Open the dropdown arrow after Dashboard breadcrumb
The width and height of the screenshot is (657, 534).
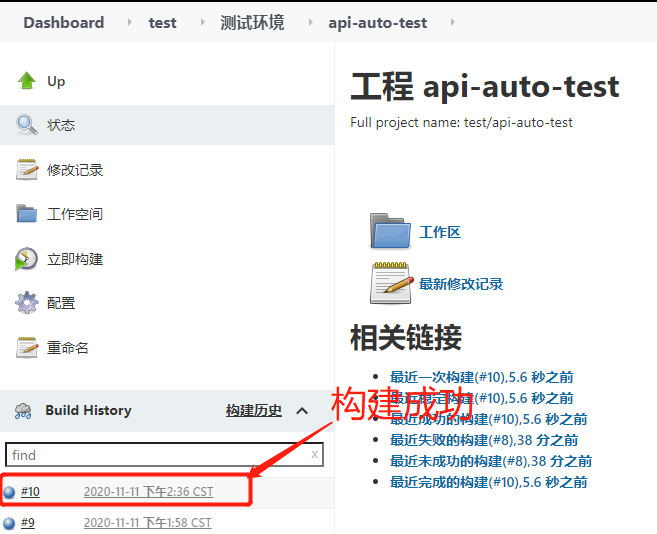(x=129, y=22)
